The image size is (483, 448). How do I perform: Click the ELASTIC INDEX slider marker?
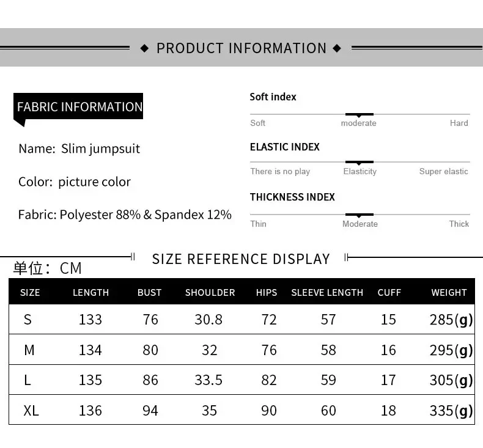[x=359, y=163]
